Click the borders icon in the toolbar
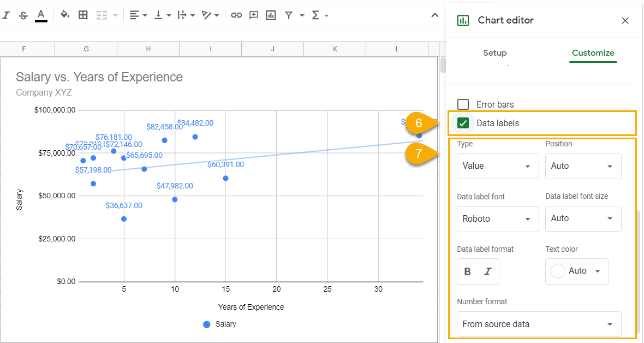Screen dimensions: 644x343 click(x=83, y=15)
